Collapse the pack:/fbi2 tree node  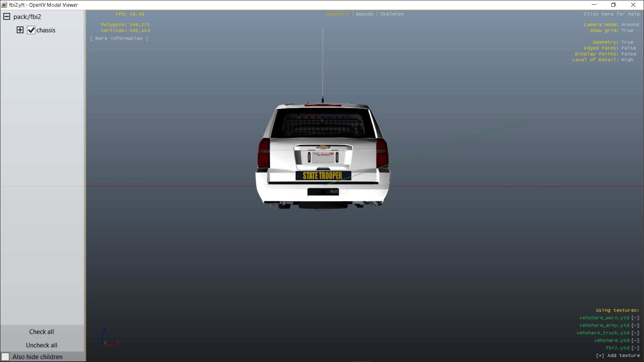click(7, 16)
